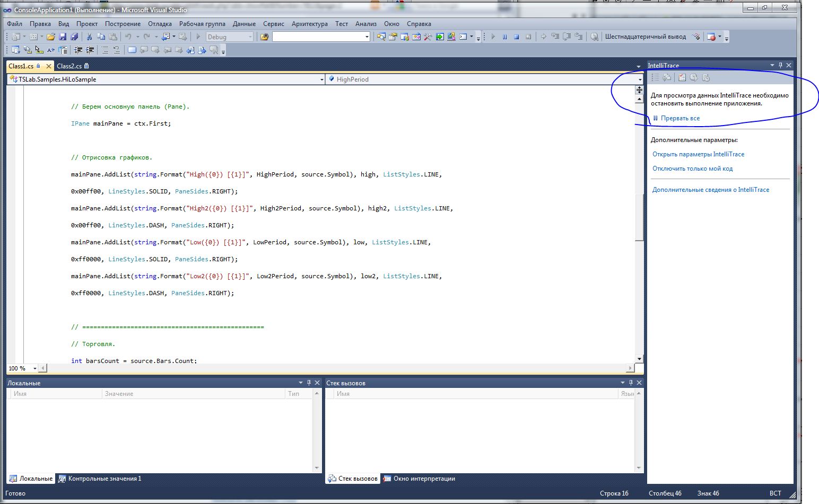Click the 'Прервать все' link
The image size is (819, 504).
pos(680,118)
